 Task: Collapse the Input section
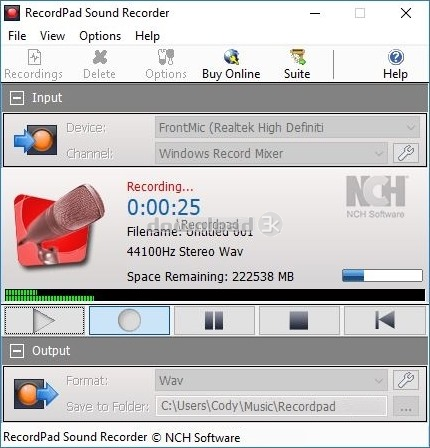[x=17, y=98]
